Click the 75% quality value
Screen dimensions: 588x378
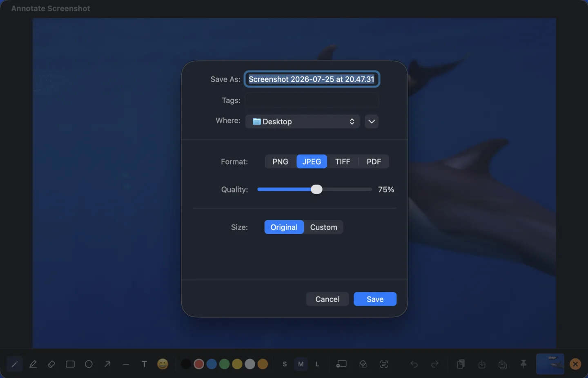click(x=386, y=189)
